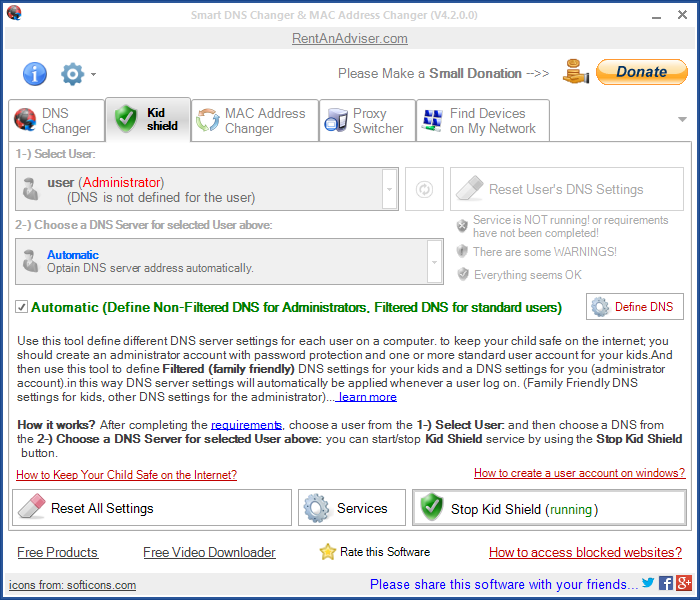
Task: Click the 'Everything seems OK' shield icon
Action: click(x=463, y=274)
